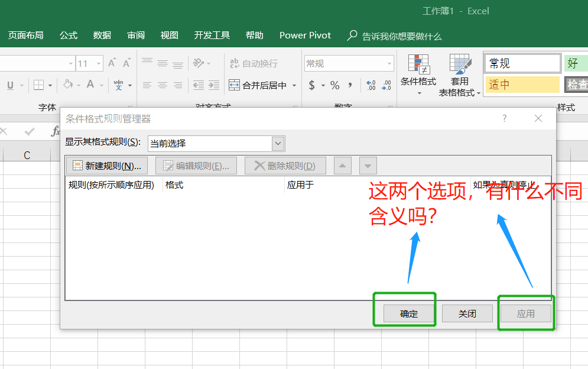Apply fill color bucket
588x369 pixels.
[68, 85]
